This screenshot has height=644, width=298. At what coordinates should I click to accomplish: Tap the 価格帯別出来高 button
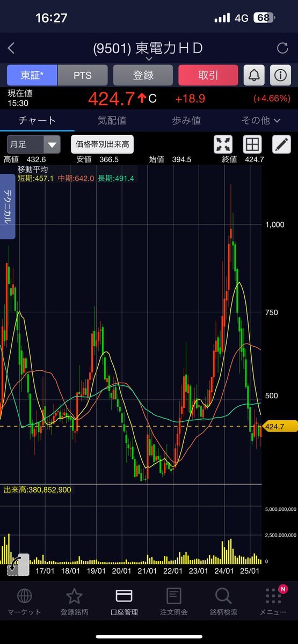103,144
